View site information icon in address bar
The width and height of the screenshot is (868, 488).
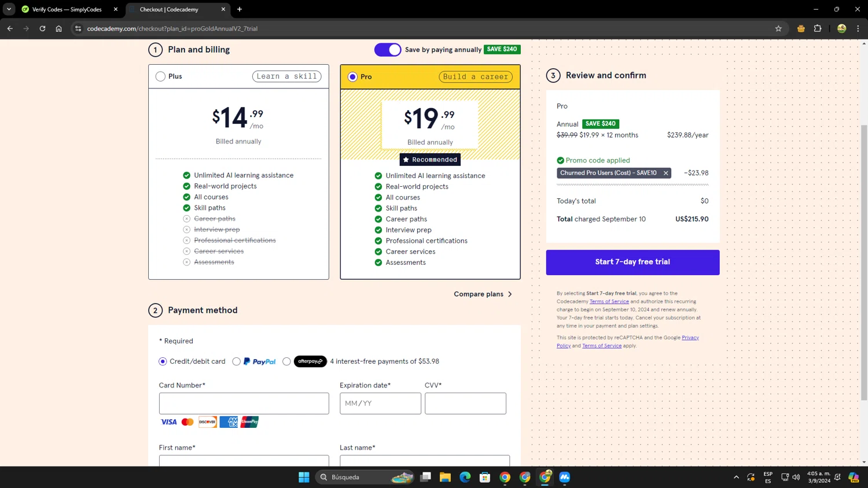78,28
